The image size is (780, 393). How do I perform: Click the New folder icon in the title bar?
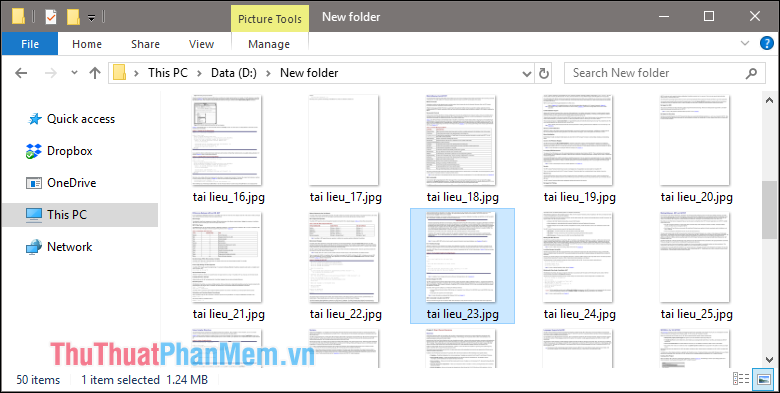[73, 17]
